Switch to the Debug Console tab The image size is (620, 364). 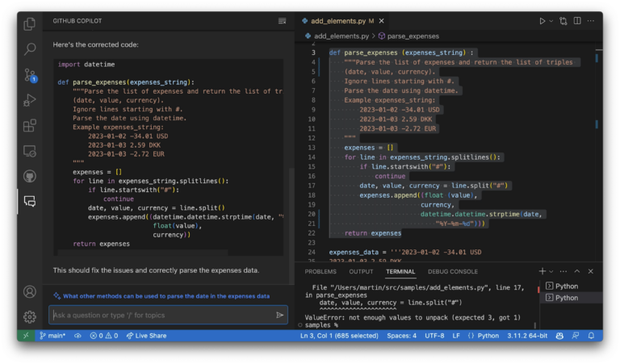click(453, 271)
